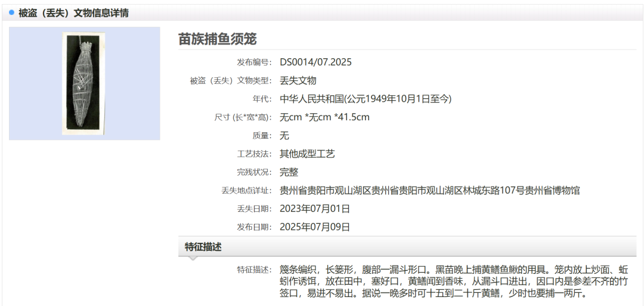This screenshot has width=644, height=306.
Task: Select the 丢失文物 type value
Action: point(298,80)
